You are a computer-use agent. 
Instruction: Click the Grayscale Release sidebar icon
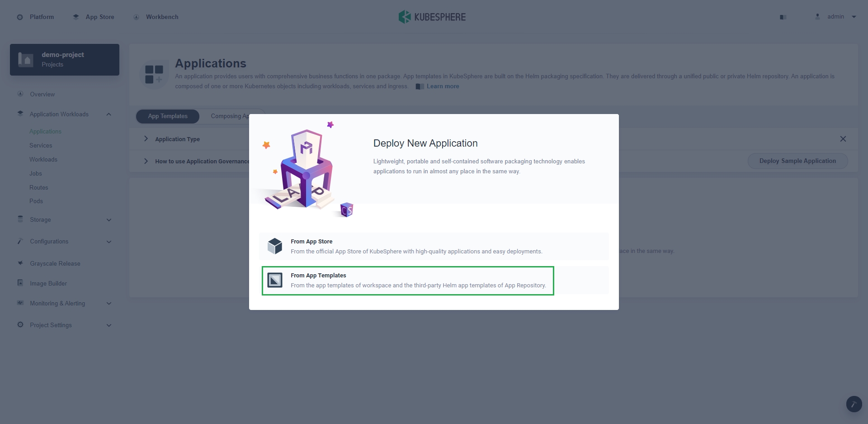tap(20, 263)
